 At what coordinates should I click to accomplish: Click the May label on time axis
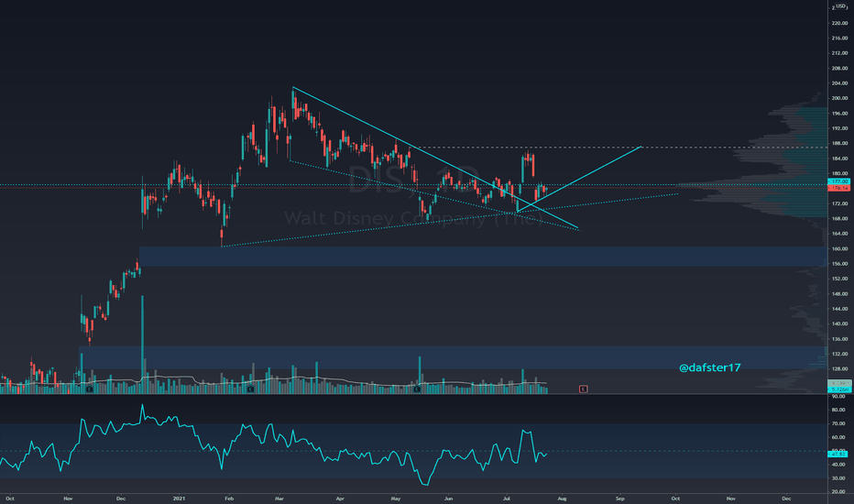pyautogui.click(x=396, y=499)
